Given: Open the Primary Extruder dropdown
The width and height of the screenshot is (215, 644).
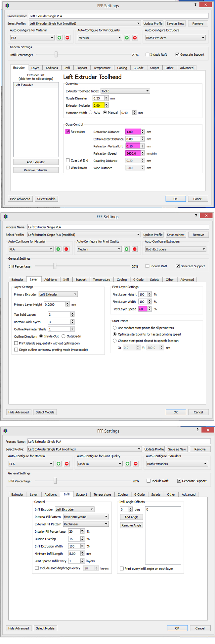Looking at the screenshot, I should pos(58,294).
